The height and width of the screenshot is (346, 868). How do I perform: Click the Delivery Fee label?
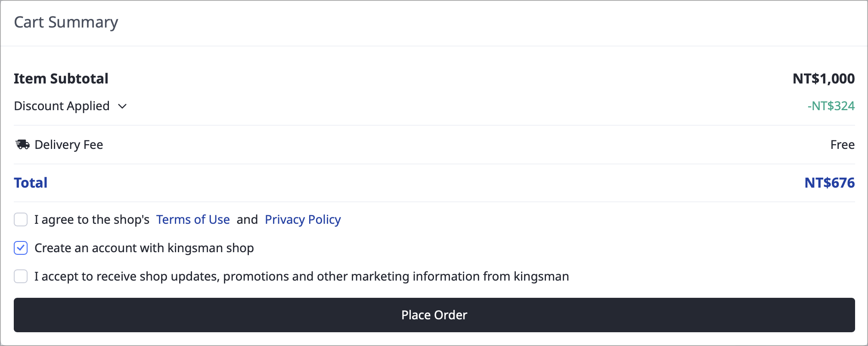point(69,145)
